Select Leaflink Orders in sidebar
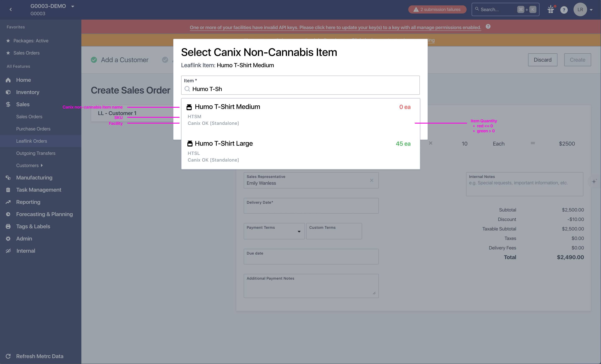Image resolution: width=601 pixels, height=364 pixels. [x=32, y=141]
